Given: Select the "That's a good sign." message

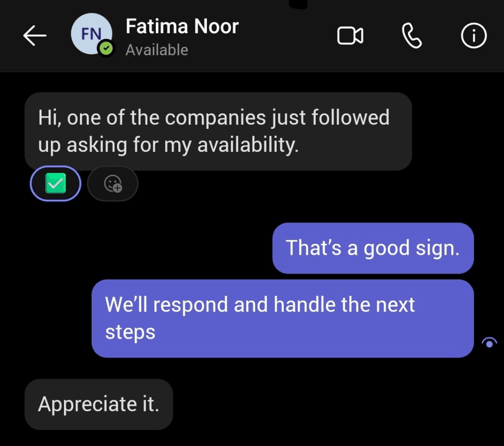Looking at the screenshot, I should click(372, 248).
